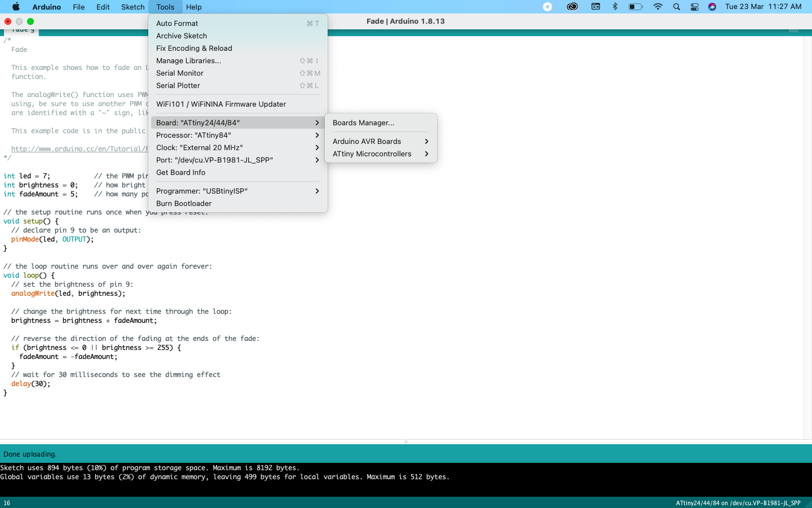
Task: Launch the Serial Monitor
Action: coord(238,73)
